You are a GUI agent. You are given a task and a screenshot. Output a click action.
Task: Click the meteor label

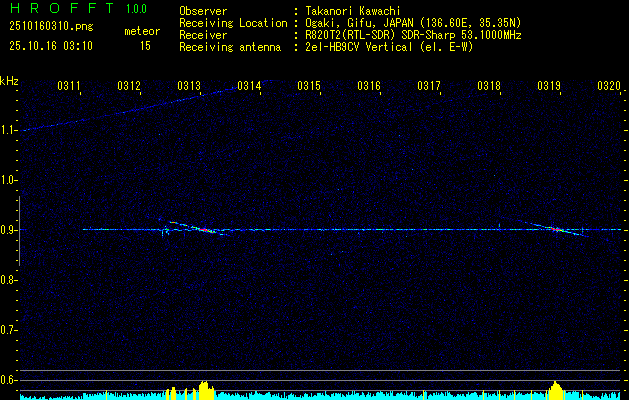coord(142,31)
